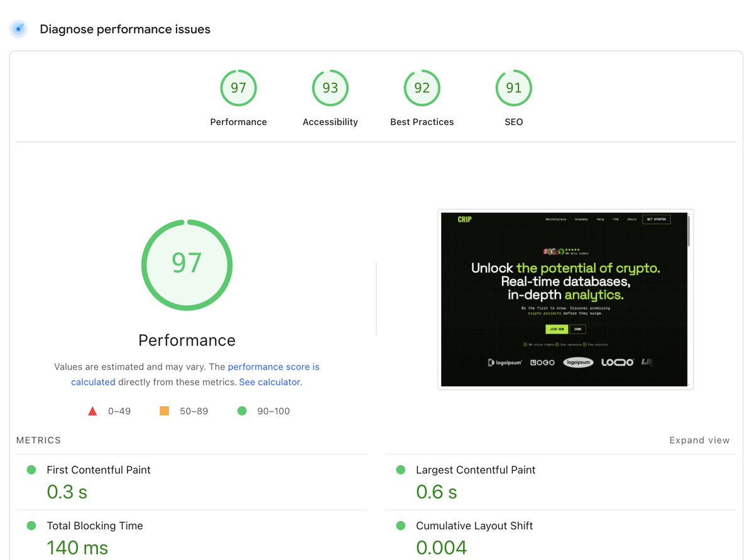This screenshot has width=754, height=560.
Task: Click the 'METRICS' section heading
Action: (38, 440)
